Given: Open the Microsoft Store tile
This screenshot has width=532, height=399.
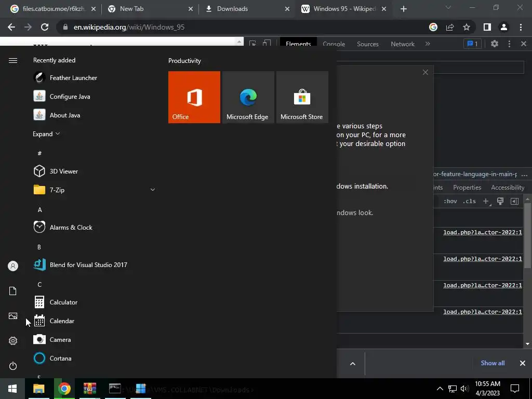Looking at the screenshot, I should tap(302, 97).
